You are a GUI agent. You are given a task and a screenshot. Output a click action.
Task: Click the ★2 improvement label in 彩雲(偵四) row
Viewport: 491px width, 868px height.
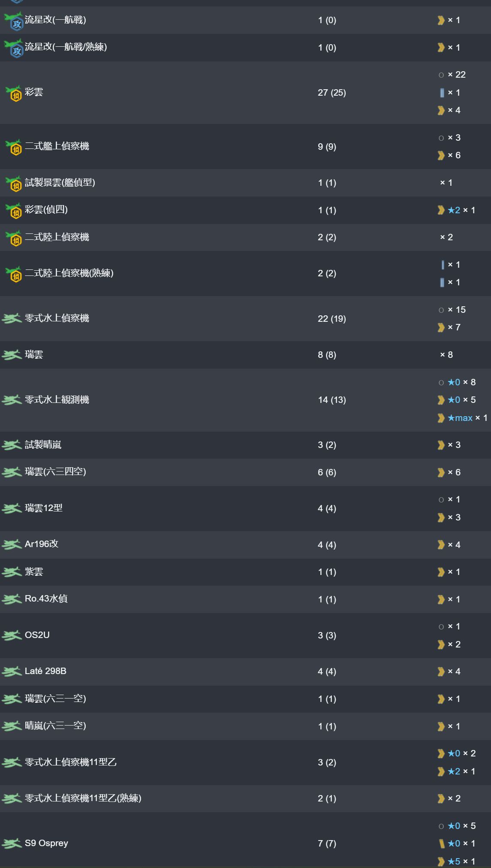454,210
